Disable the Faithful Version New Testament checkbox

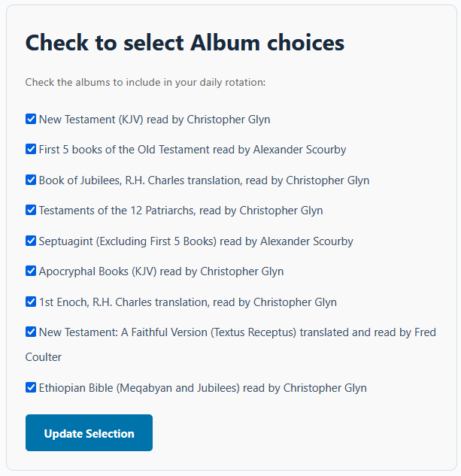(31, 332)
